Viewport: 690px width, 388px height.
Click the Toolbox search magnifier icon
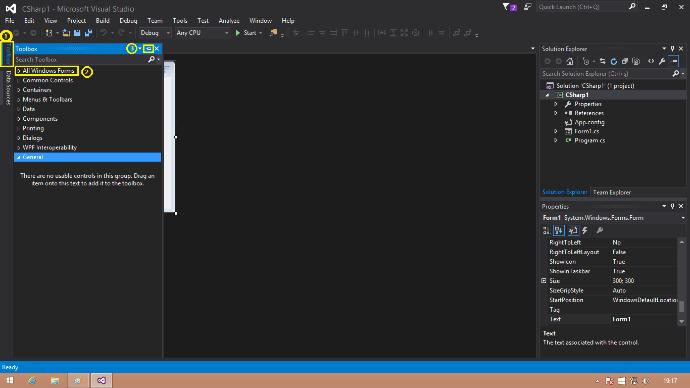point(151,59)
